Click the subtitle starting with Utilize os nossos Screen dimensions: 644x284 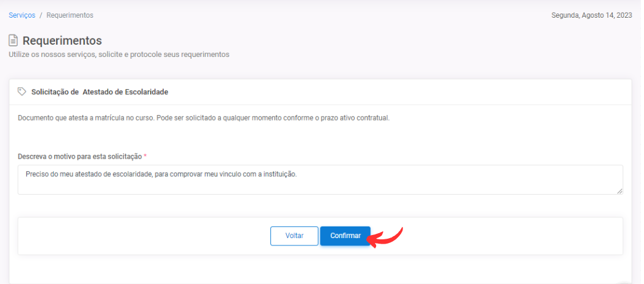(x=119, y=54)
